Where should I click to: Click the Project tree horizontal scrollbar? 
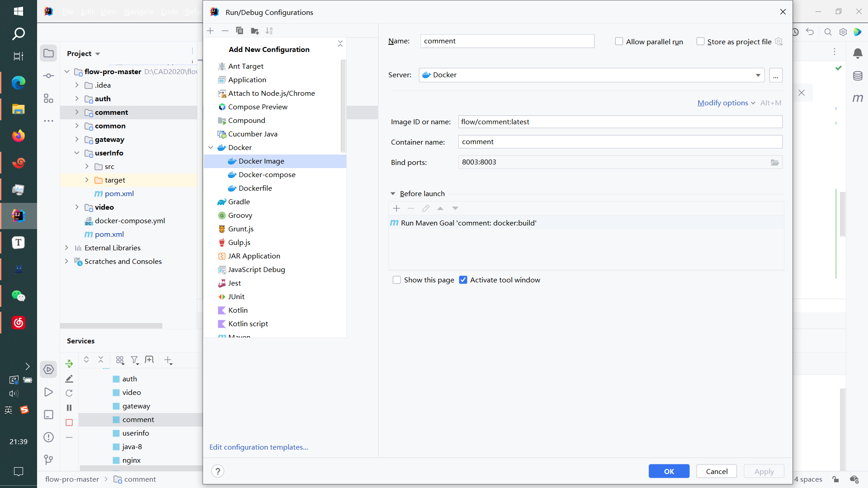click(x=111, y=326)
